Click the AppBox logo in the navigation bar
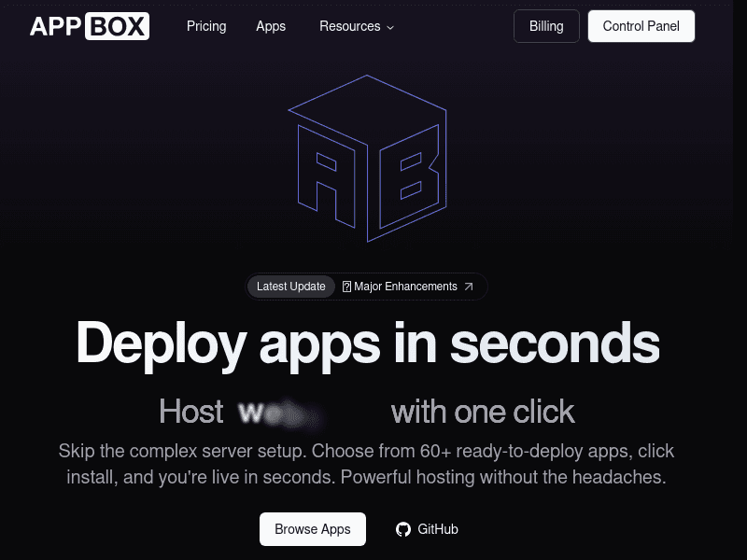 point(89,25)
